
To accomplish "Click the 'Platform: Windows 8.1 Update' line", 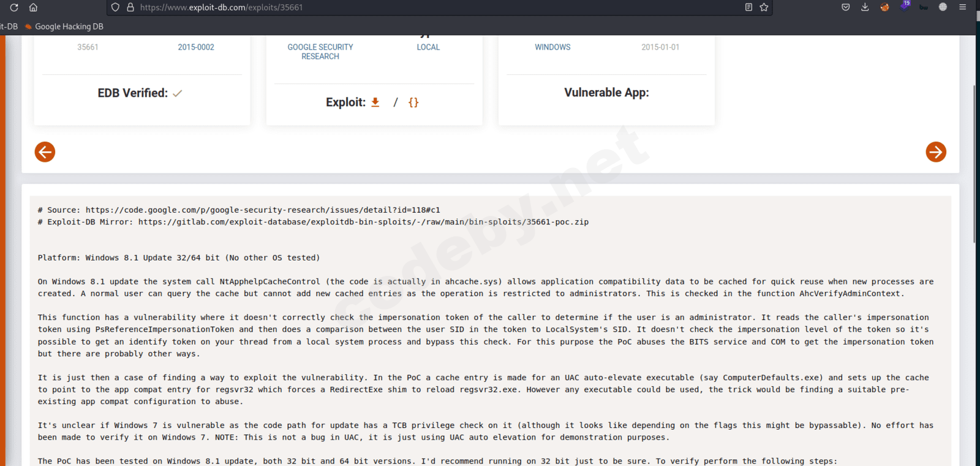I will pyautogui.click(x=179, y=258).
